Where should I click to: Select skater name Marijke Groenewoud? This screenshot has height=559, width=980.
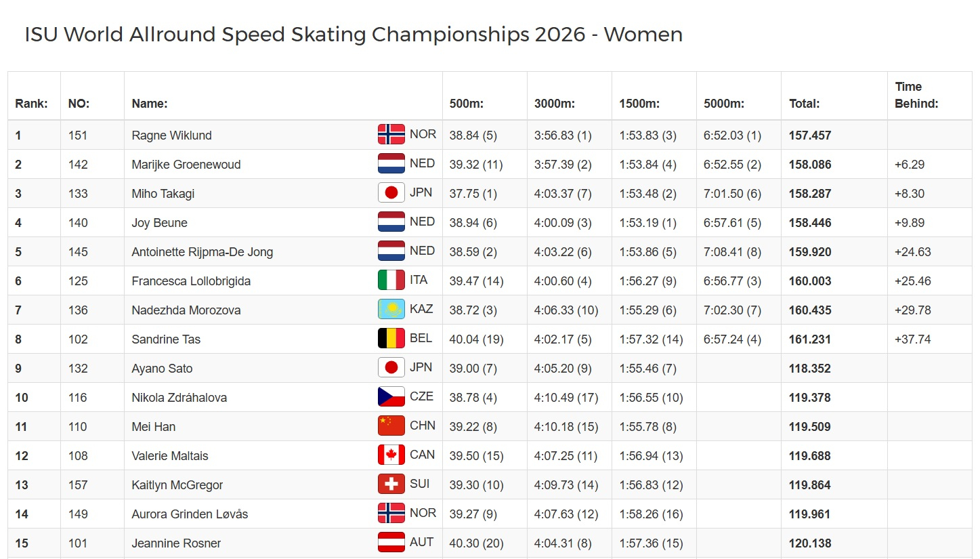pos(186,165)
